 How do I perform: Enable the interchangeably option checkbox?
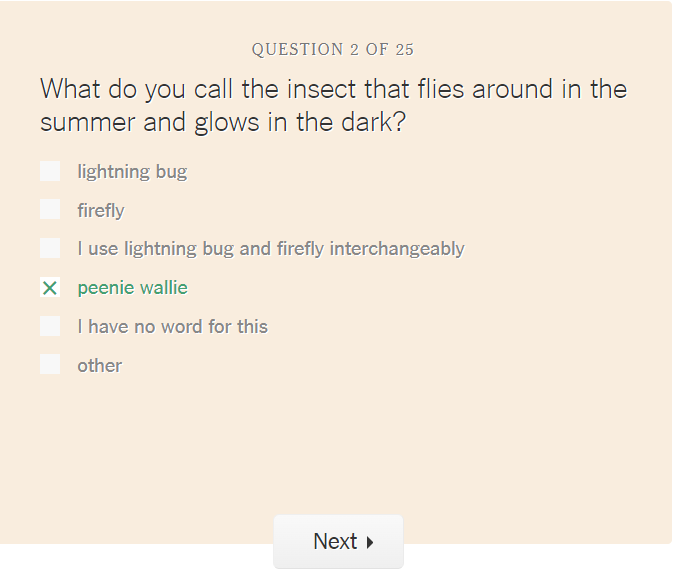[x=50, y=248]
